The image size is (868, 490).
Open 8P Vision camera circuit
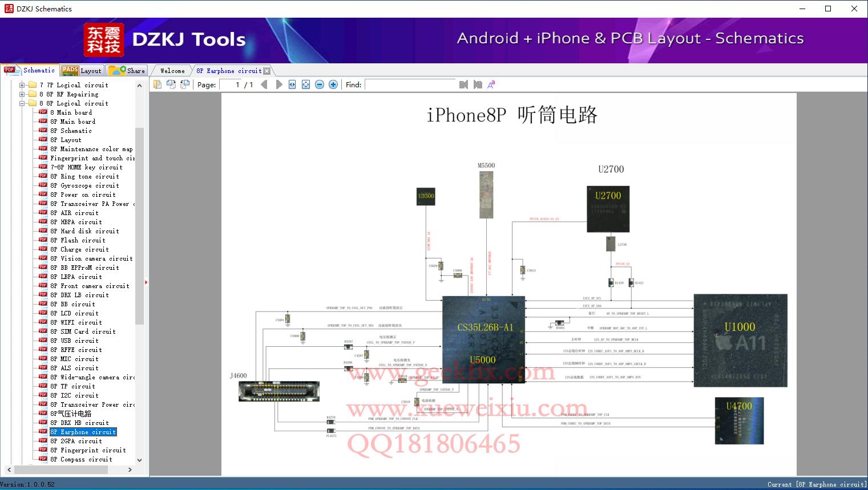tap(91, 258)
